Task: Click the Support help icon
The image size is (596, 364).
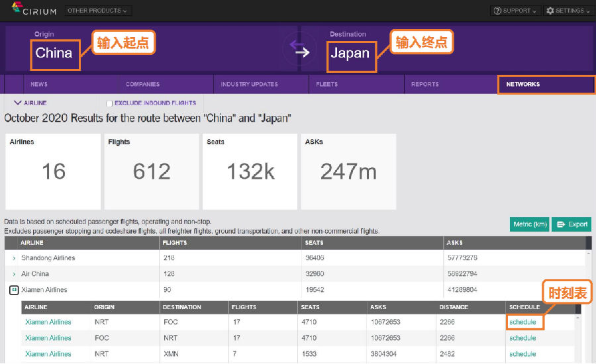Action: coord(498,11)
